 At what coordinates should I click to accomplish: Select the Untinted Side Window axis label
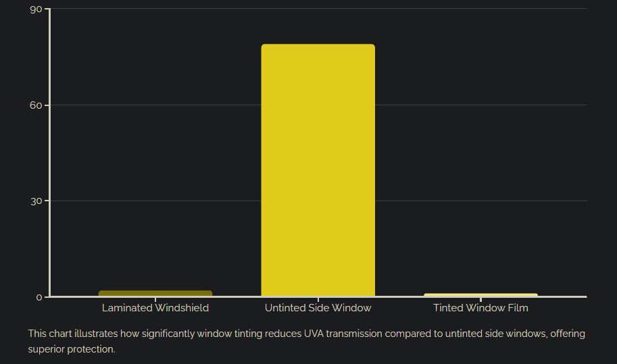(318, 308)
